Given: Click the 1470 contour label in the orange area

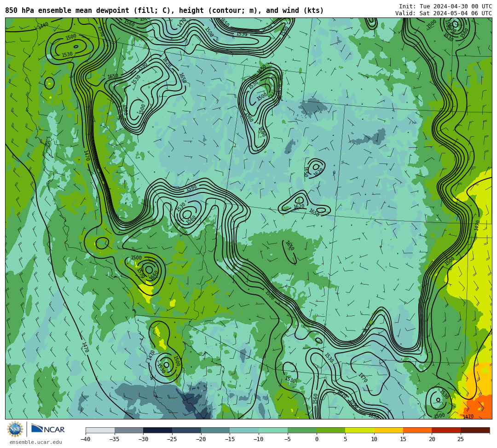Looking at the screenshot, I should tap(468, 417).
